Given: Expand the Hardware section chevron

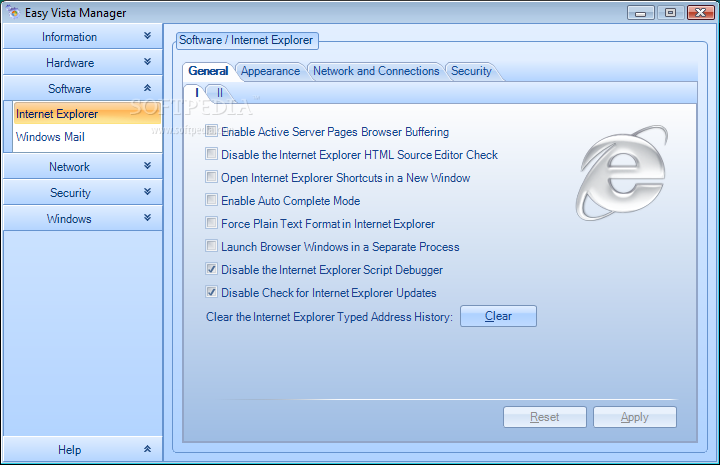Looking at the screenshot, I should point(147,62).
